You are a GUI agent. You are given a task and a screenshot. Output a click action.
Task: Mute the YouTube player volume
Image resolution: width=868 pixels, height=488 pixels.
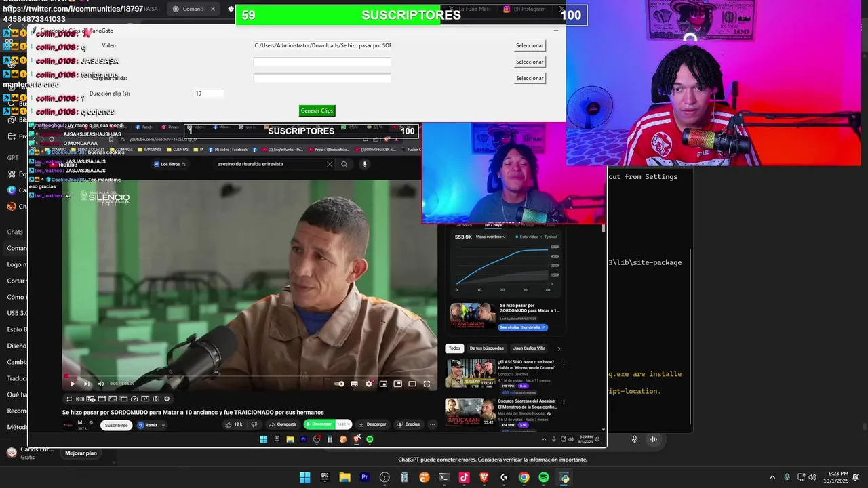101,384
